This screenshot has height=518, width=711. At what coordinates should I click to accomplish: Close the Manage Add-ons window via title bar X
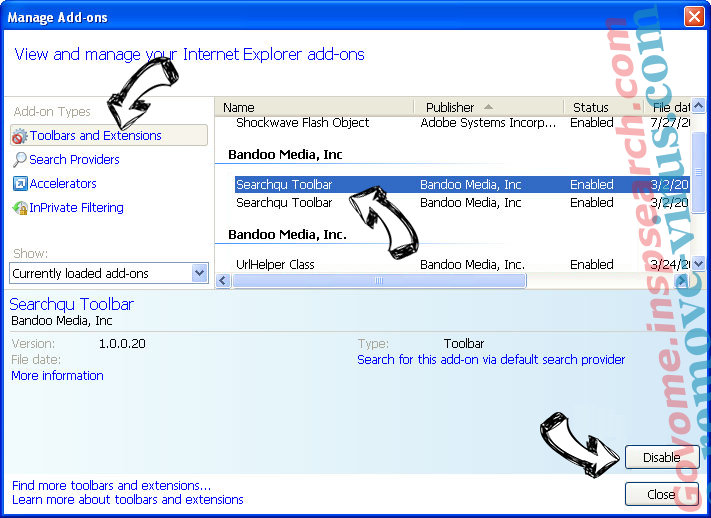(694, 16)
